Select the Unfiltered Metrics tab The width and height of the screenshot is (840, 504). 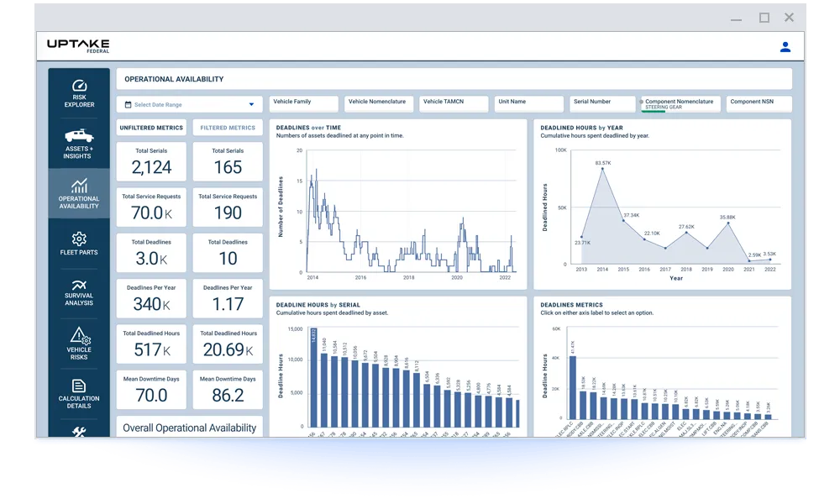(x=153, y=128)
